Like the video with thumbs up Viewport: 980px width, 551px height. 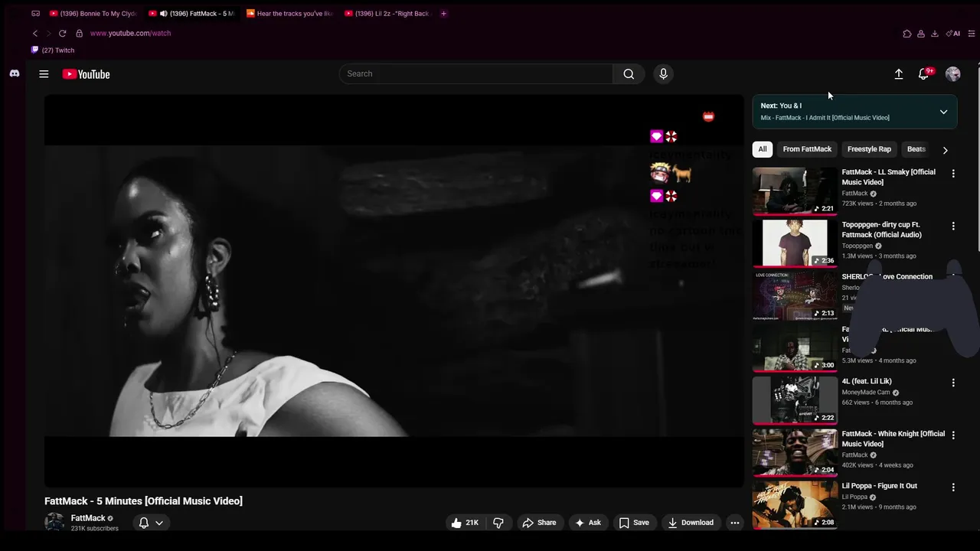coord(465,523)
